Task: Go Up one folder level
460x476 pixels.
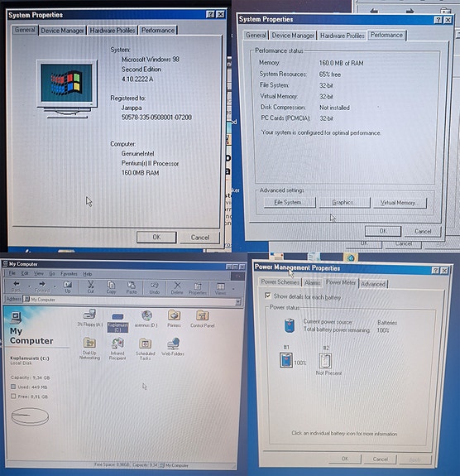Action: click(68, 286)
